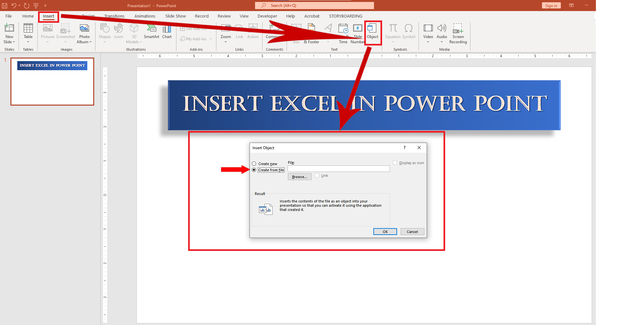Click the Action button
The width and height of the screenshot is (644, 325).
[x=253, y=31]
